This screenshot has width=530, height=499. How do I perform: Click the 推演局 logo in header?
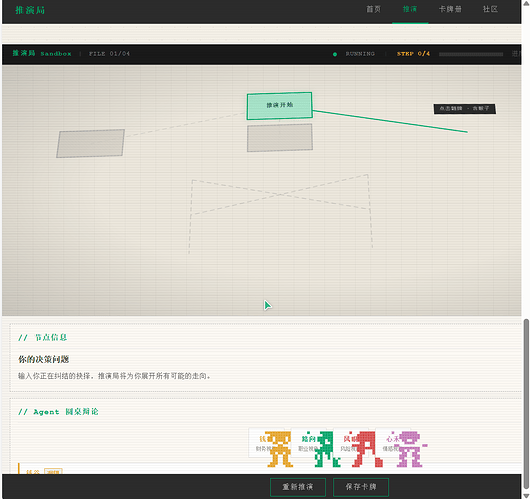click(30, 10)
